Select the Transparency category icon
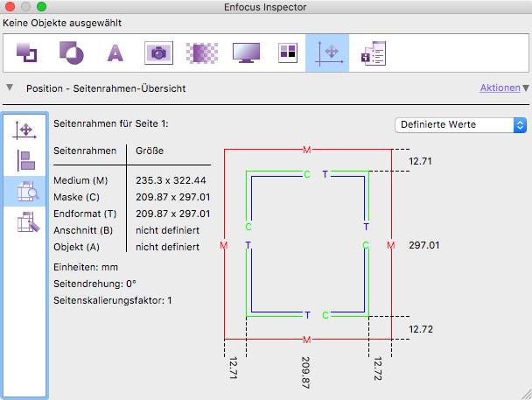This screenshot has width=532, height=400. (x=71, y=53)
